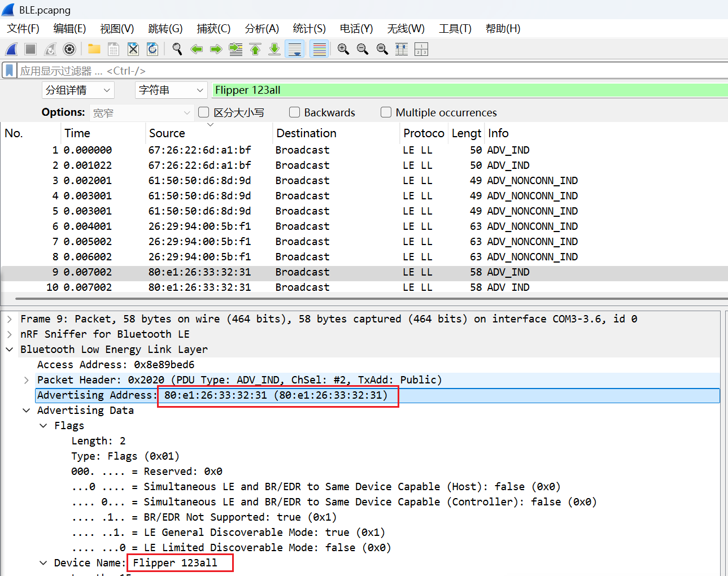This screenshot has width=728, height=576.
Task: Click the Source column header
Action: pos(167,133)
